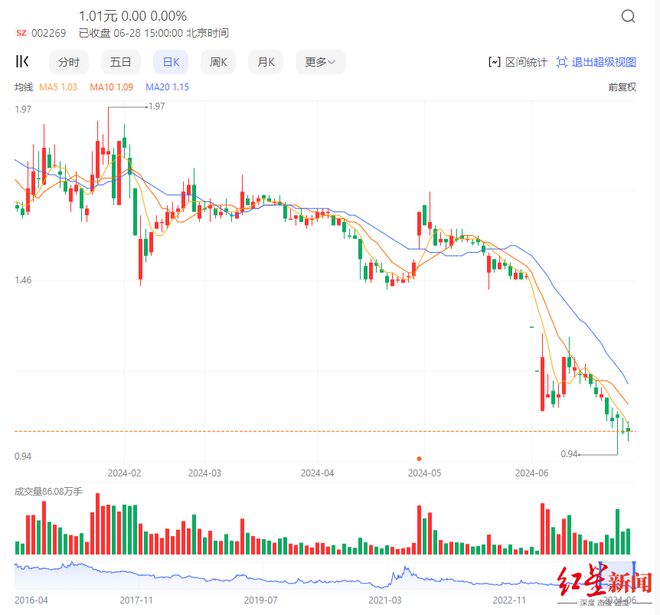
Task: Click the MA5 1.03 indicator label
Action: coord(58,87)
